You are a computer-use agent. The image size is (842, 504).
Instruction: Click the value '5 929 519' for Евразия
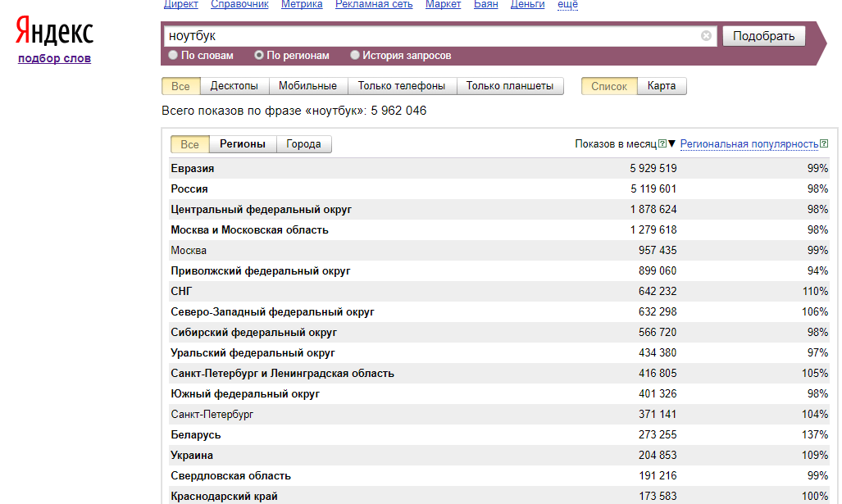click(x=653, y=169)
